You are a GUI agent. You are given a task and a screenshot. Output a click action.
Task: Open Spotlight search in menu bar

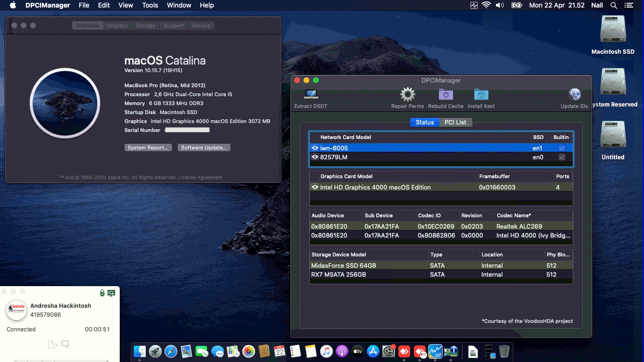613,5
